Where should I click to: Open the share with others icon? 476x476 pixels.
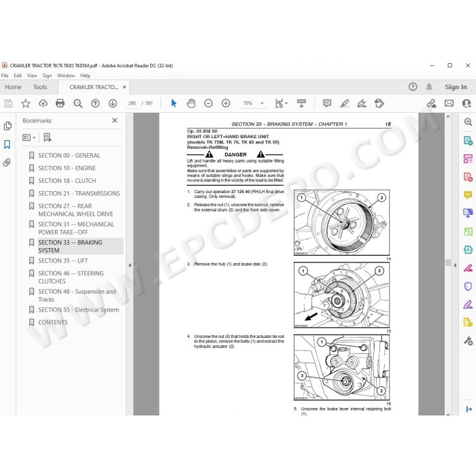click(x=466, y=103)
